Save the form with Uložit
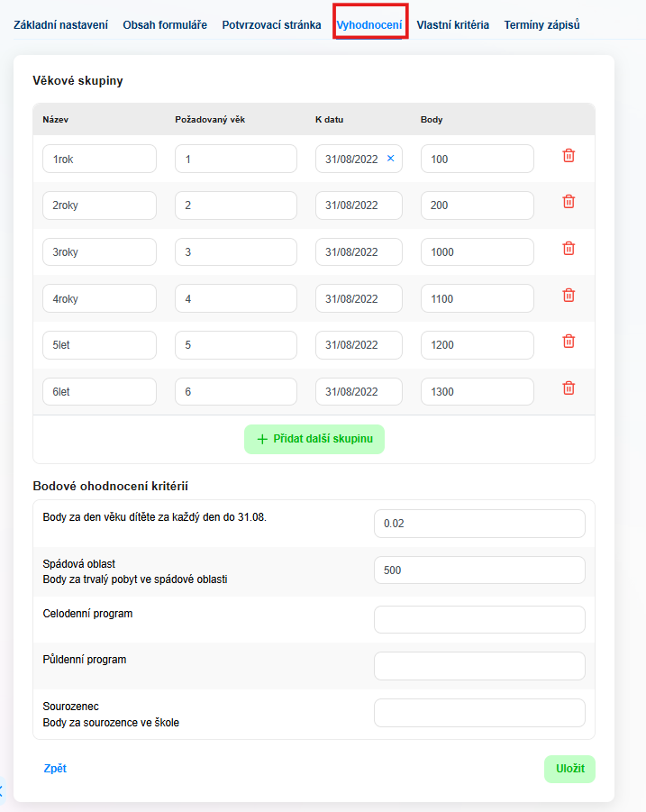This screenshot has height=812, width=646. click(x=569, y=769)
